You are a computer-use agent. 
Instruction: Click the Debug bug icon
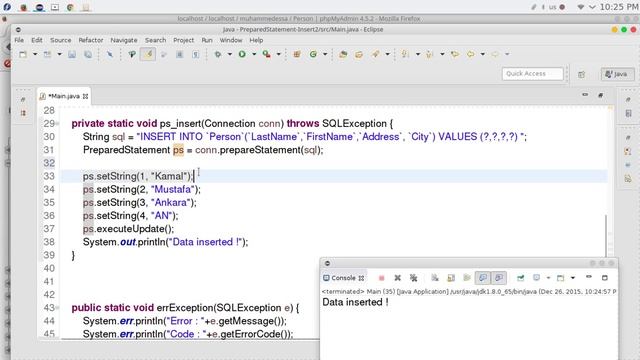click(218, 54)
